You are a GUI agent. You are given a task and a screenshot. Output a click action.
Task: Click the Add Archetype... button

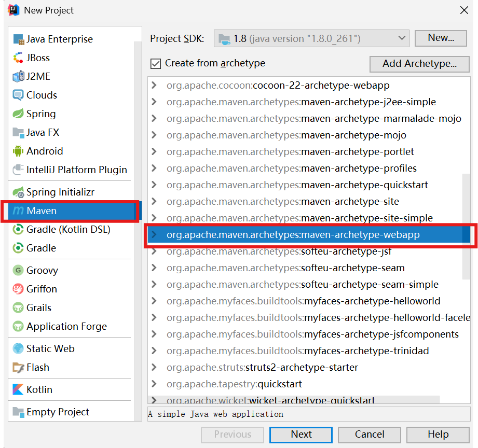point(419,64)
